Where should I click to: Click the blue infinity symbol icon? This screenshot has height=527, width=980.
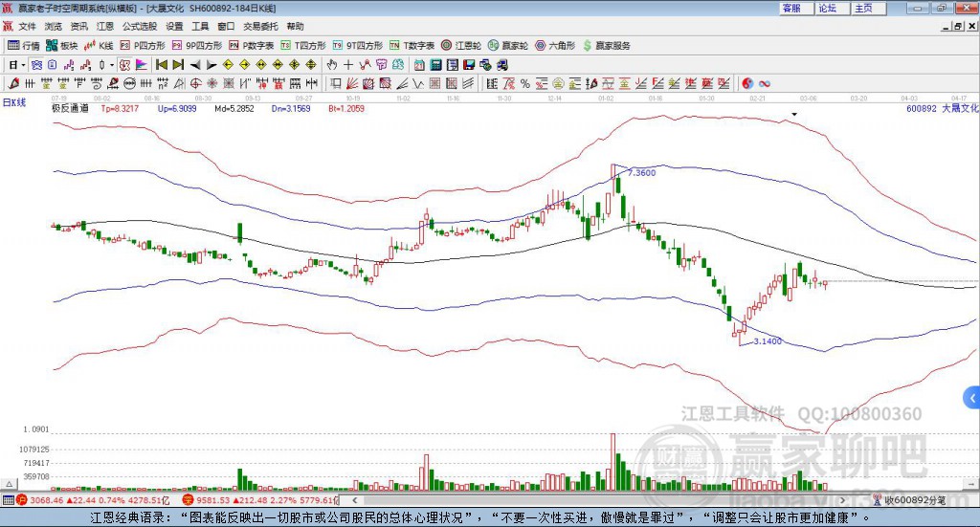[x=764, y=83]
